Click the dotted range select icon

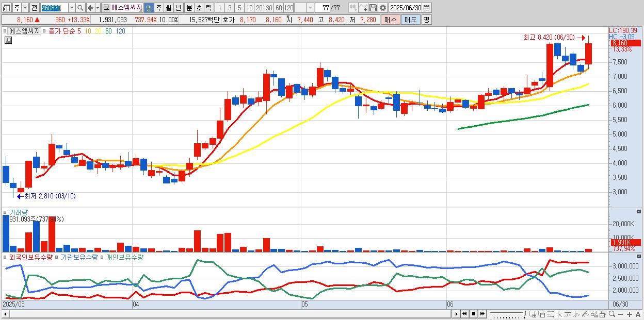[550, 314]
